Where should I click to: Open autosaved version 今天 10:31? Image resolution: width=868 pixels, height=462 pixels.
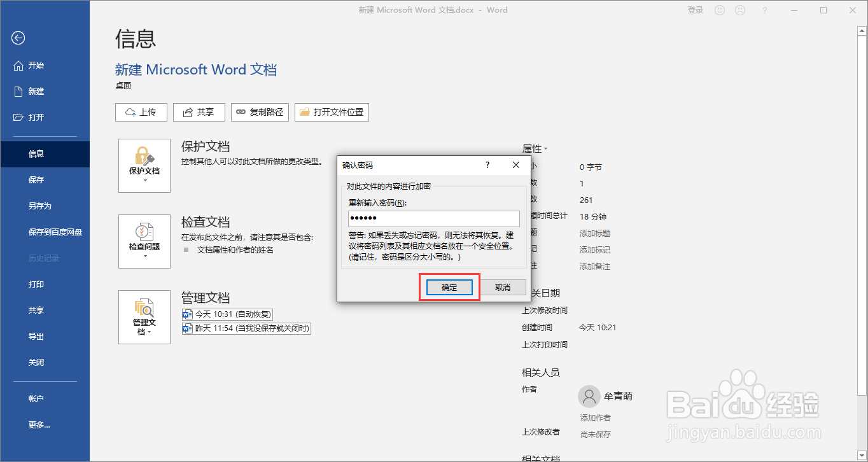tap(227, 314)
